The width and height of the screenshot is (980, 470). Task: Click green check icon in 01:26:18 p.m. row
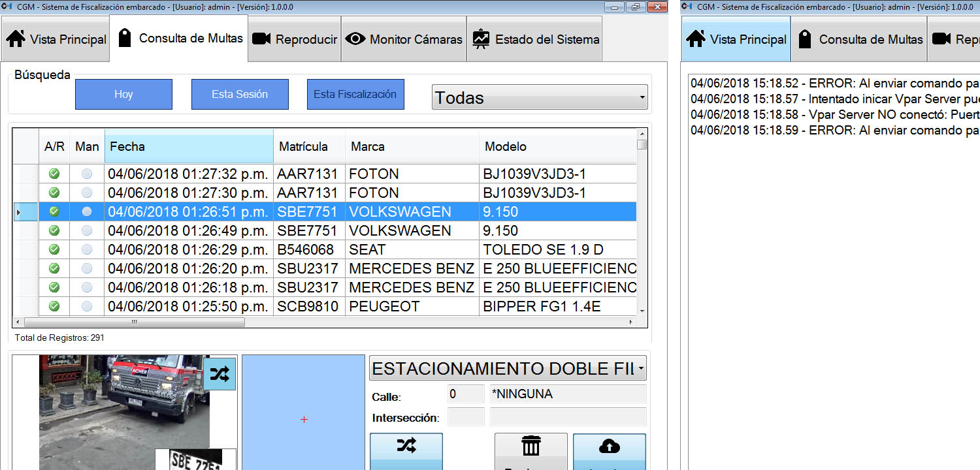click(54, 287)
